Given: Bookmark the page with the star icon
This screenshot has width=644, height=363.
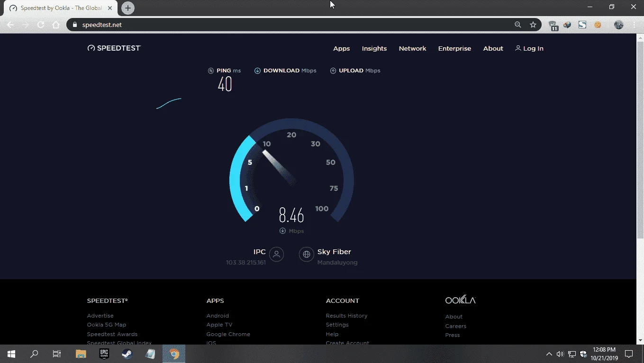Looking at the screenshot, I should (x=533, y=25).
